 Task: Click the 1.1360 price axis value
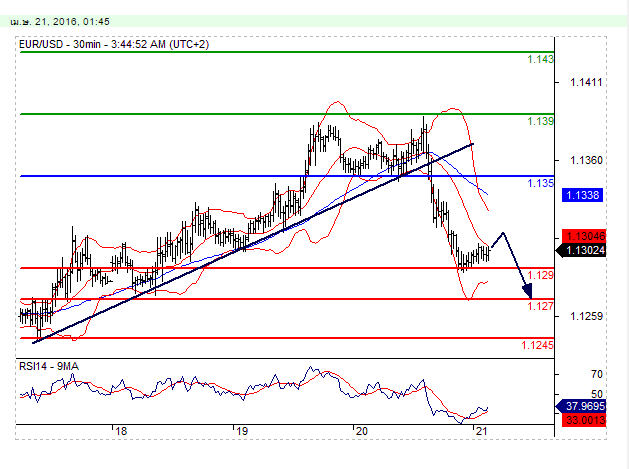pos(586,160)
